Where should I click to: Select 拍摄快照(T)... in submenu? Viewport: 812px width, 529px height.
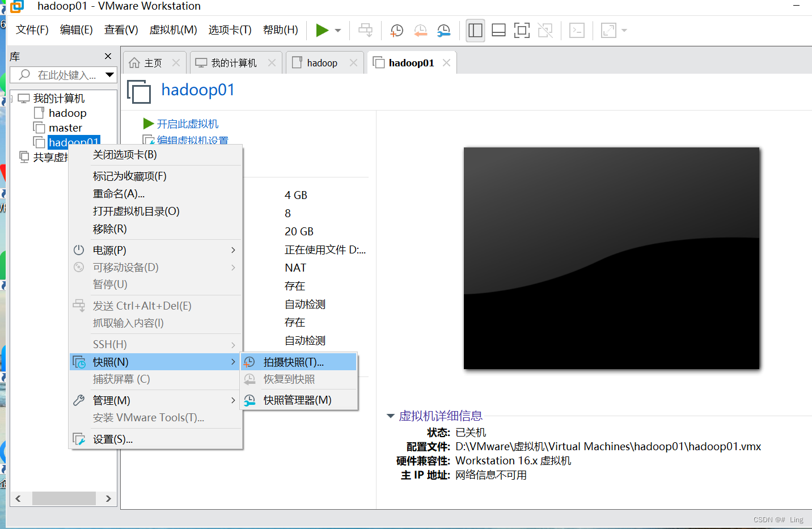tap(299, 362)
